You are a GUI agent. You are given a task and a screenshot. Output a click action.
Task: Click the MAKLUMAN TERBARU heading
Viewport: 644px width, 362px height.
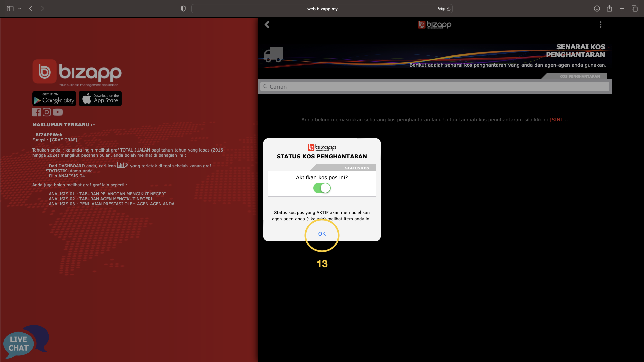click(x=63, y=125)
